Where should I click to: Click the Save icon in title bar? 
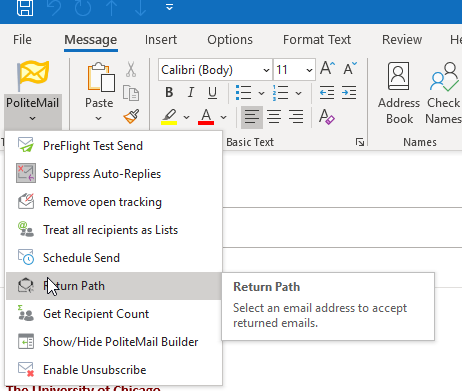pyautogui.click(x=25, y=7)
